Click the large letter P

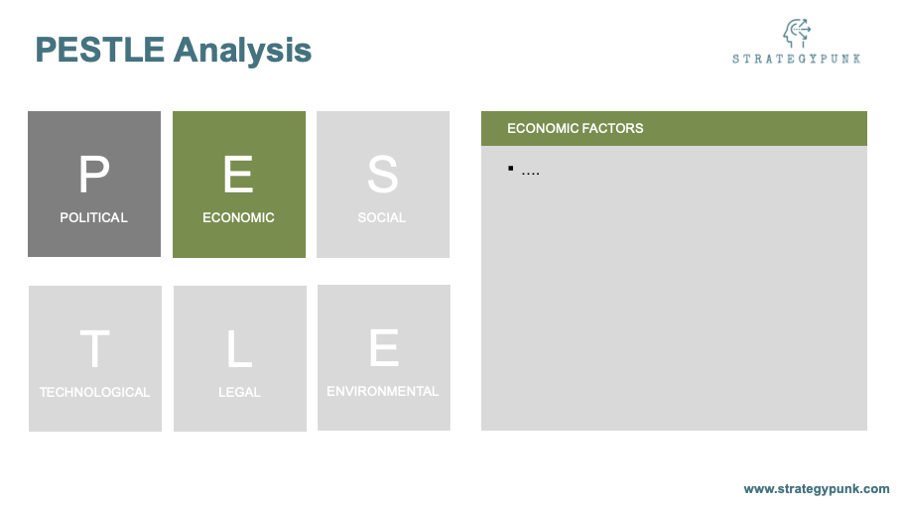(x=94, y=174)
